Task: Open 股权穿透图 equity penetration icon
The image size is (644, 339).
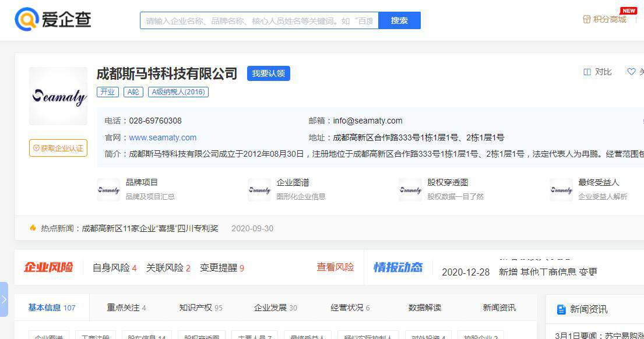Action: click(x=410, y=189)
